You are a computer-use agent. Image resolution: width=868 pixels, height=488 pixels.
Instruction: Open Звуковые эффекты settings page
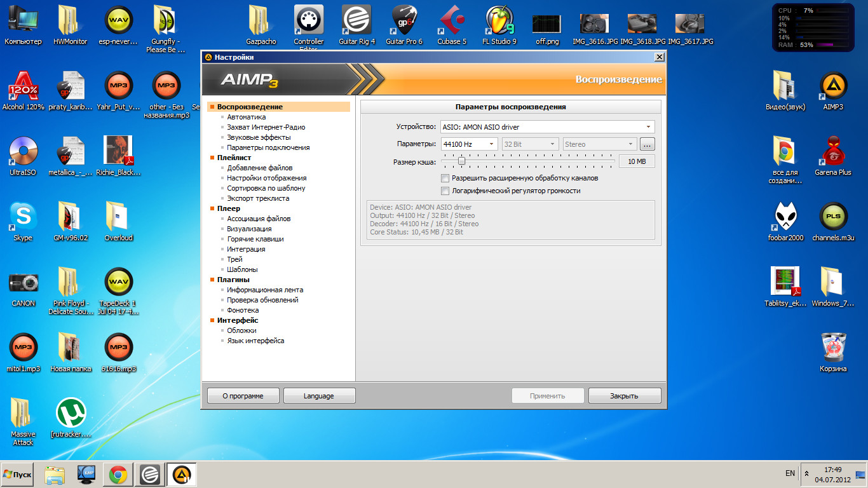259,137
